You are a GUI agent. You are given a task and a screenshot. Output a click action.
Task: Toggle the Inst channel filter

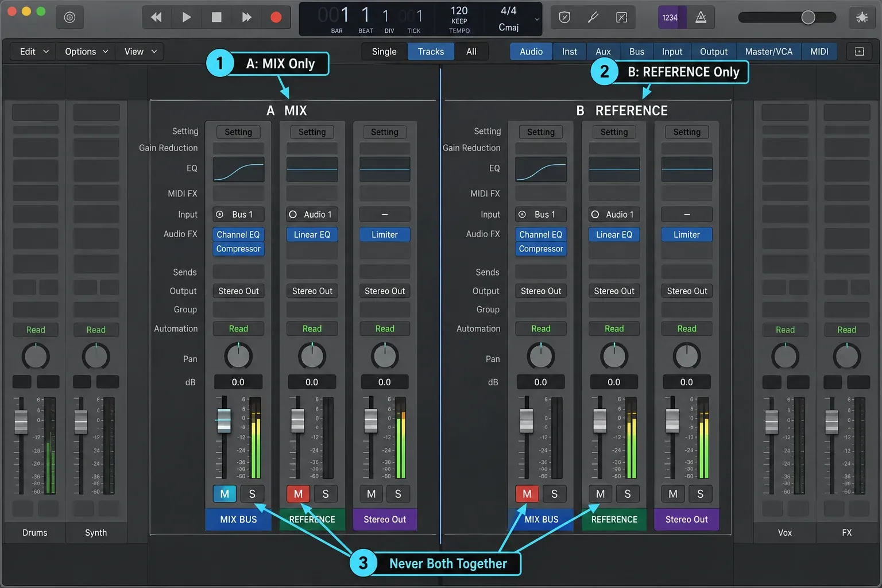pyautogui.click(x=570, y=52)
